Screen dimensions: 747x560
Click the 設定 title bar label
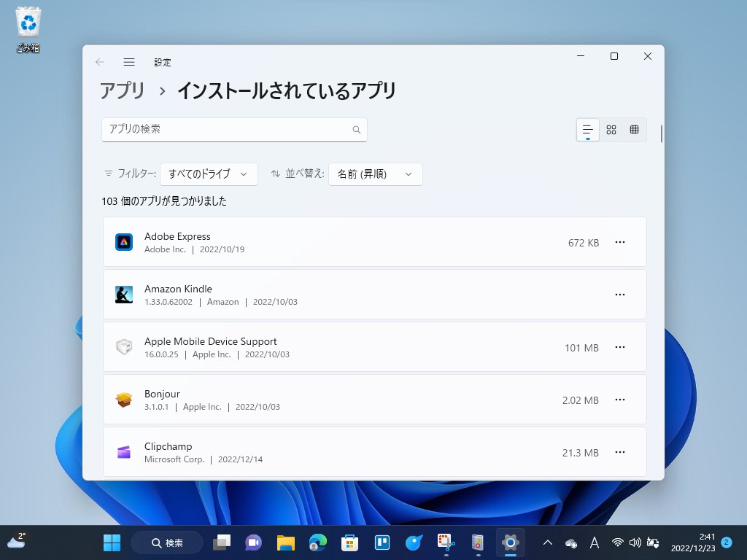tap(163, 62)
